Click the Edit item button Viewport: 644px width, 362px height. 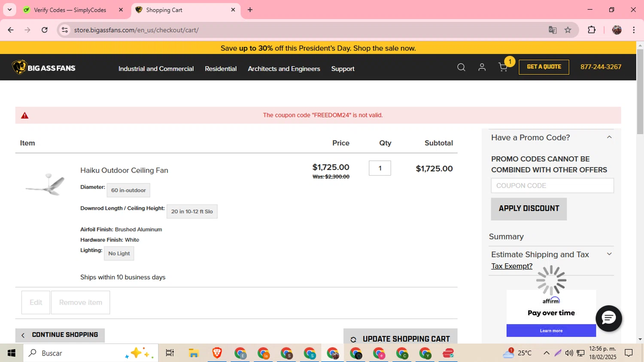(36, 302)
